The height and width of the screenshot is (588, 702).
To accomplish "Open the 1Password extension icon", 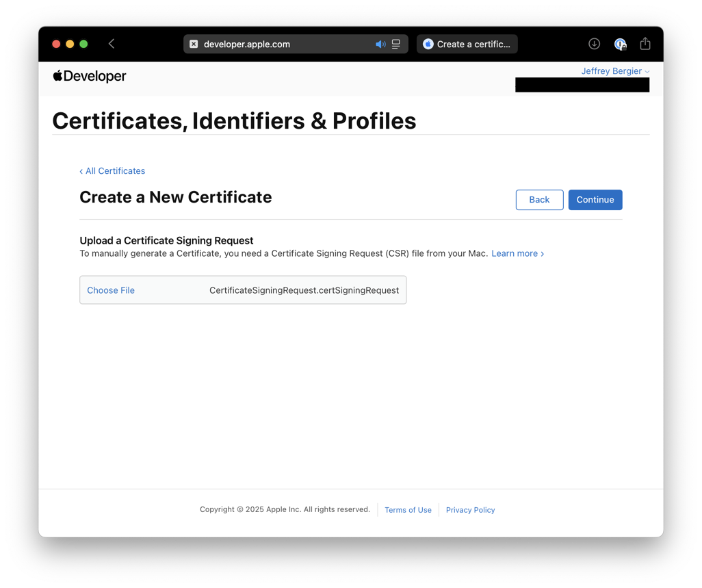I will coord(620,44).
